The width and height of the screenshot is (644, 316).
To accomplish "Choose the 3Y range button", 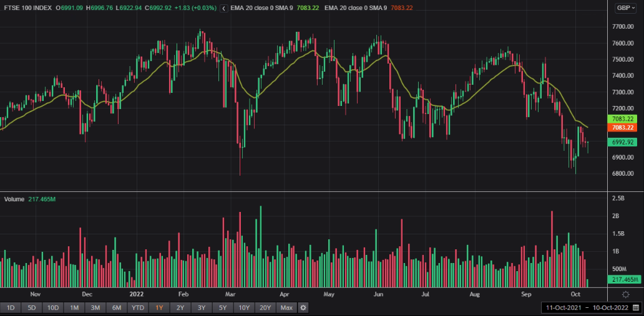I will [x=201, y=307].
